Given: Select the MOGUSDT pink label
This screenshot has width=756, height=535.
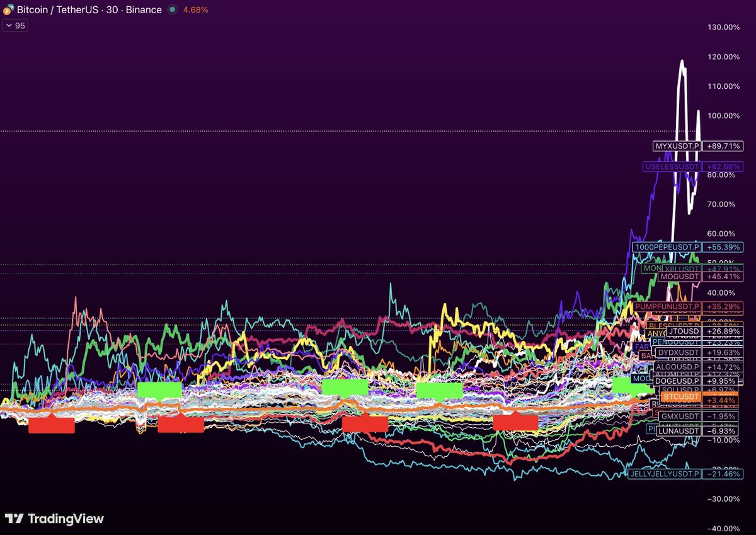Looking at the screenshot, I should point(679,276).
